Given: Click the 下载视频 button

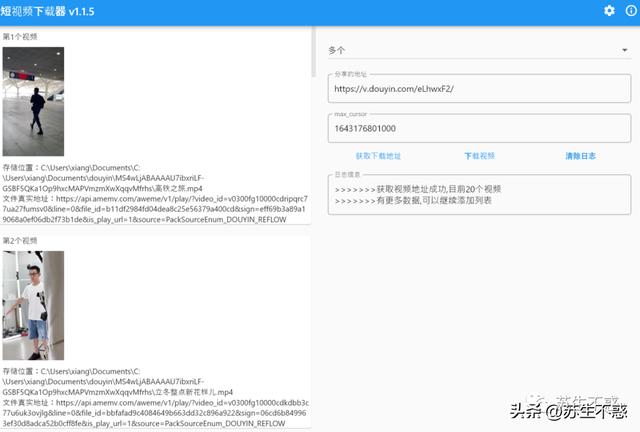Looking at the screenshot, I should click(x=480, y=156).
